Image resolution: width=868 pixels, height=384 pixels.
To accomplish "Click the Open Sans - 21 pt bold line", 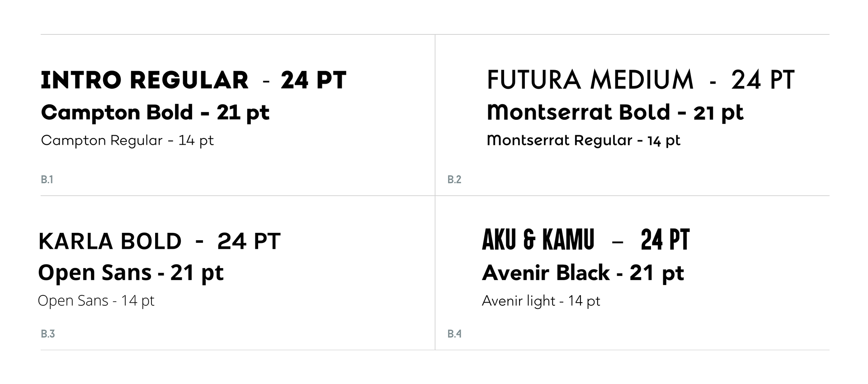I will click(131, 273).
